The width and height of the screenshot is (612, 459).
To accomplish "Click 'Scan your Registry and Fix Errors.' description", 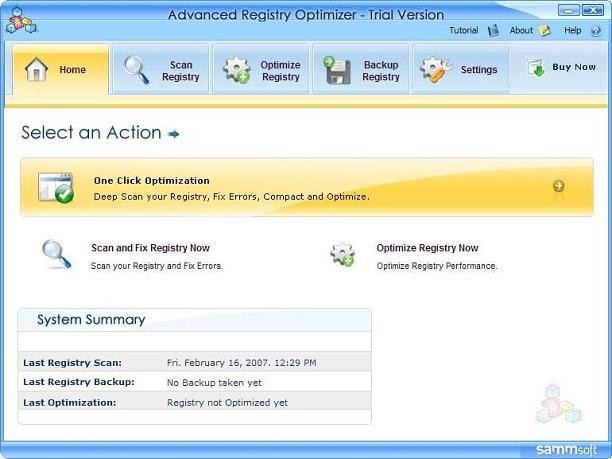I will 157,266.
